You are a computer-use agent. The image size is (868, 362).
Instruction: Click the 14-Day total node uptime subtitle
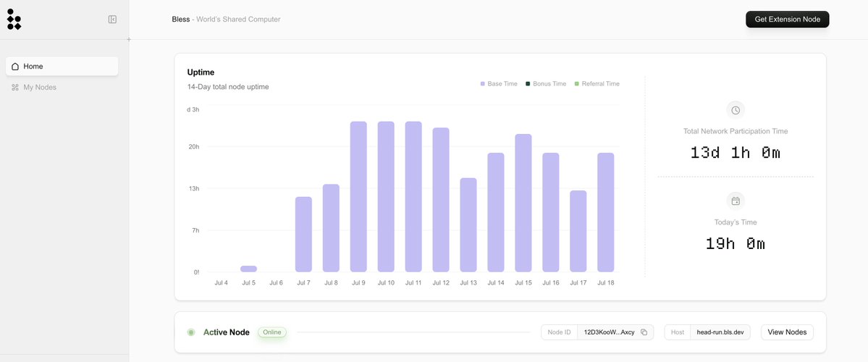(228, 87)
